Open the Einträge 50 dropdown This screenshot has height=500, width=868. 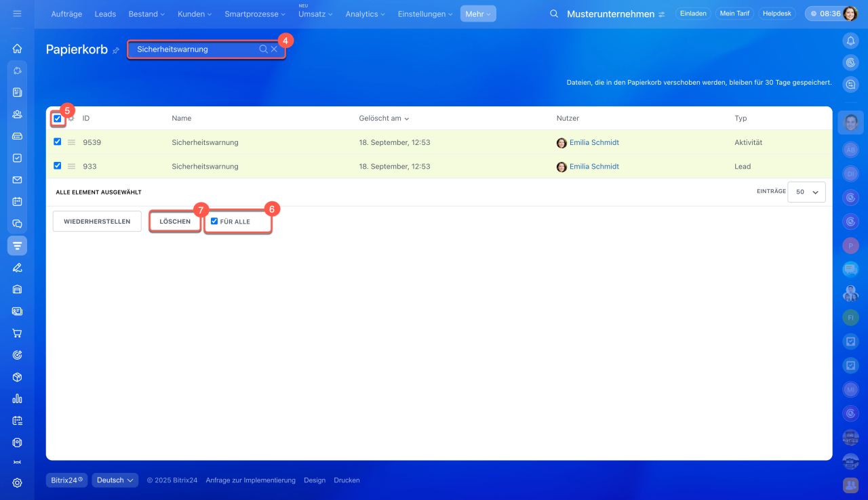coord(806,192)
